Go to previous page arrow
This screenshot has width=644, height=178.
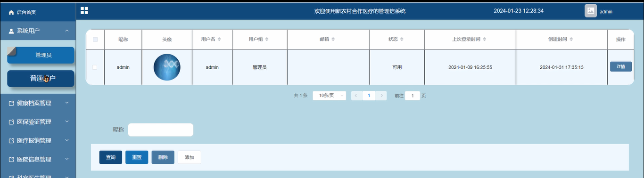point(356,96)
